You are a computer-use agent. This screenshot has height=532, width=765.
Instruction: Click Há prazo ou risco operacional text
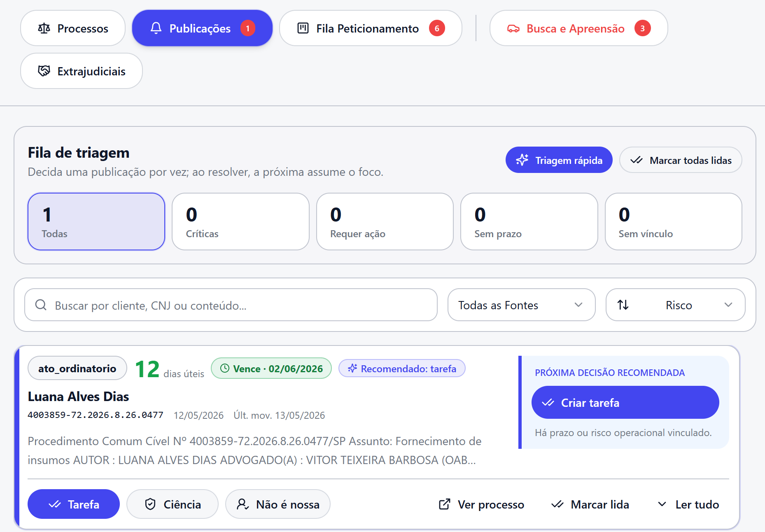pos(623,432)
